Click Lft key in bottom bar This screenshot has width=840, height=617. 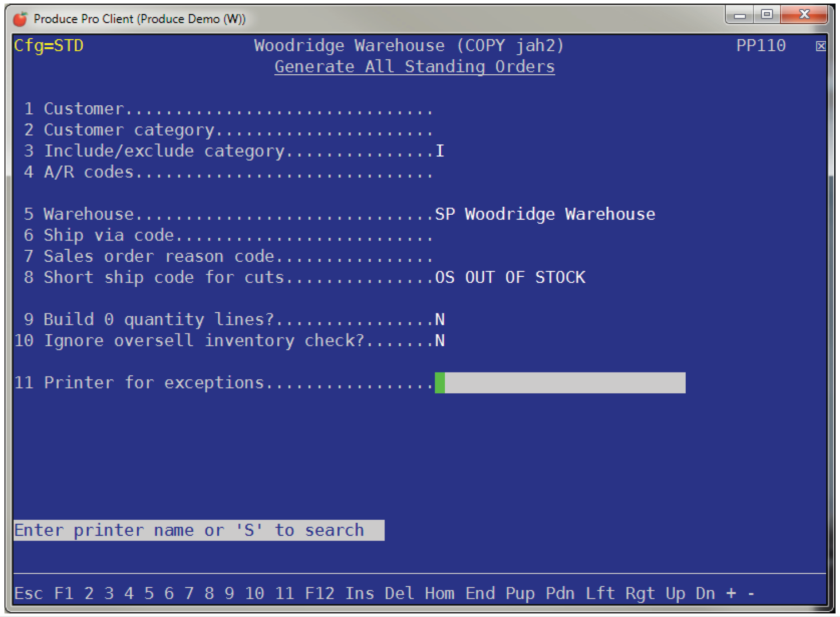(x=600, y=593)
